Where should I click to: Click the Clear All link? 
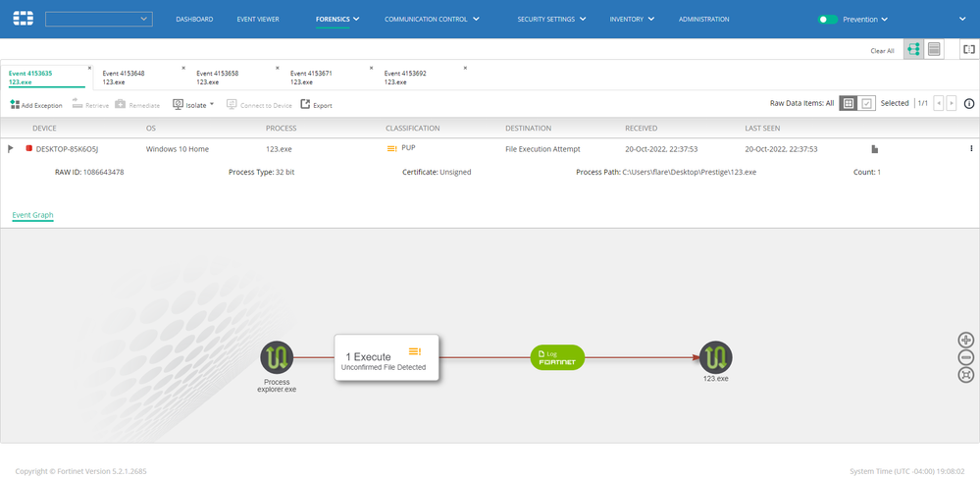[882, 51]
